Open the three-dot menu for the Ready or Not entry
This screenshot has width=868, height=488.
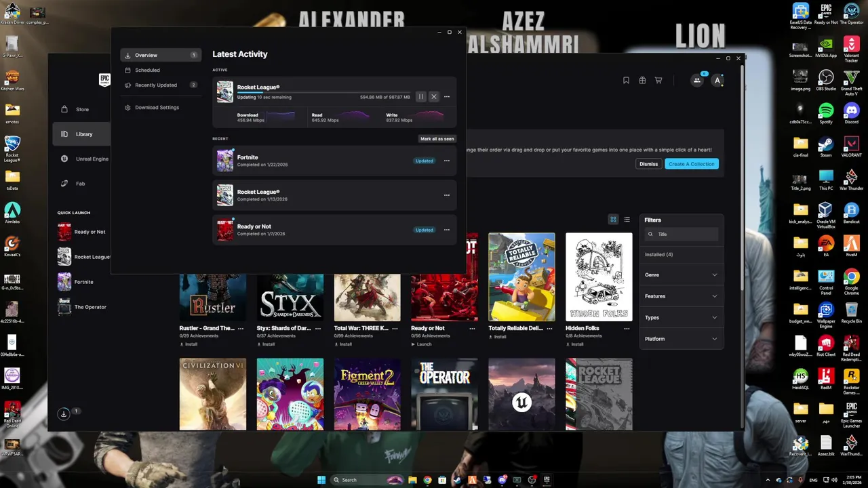click(447, 230)
